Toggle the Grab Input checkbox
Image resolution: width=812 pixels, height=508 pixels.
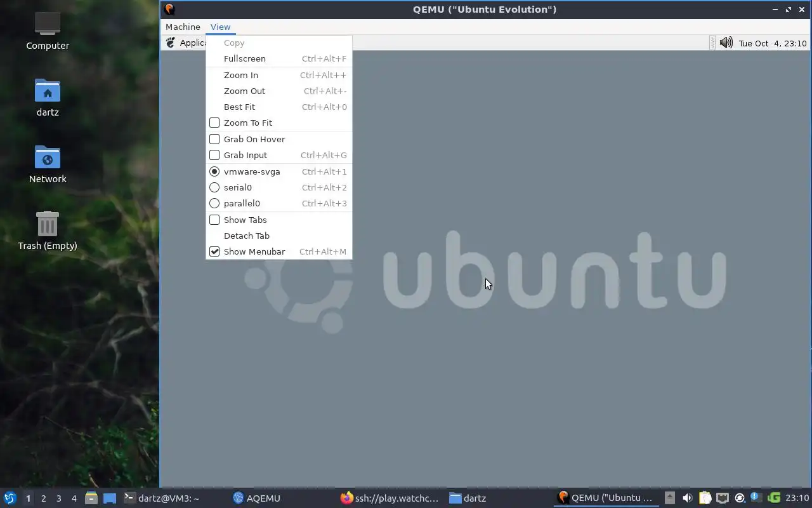click(214, 155)
